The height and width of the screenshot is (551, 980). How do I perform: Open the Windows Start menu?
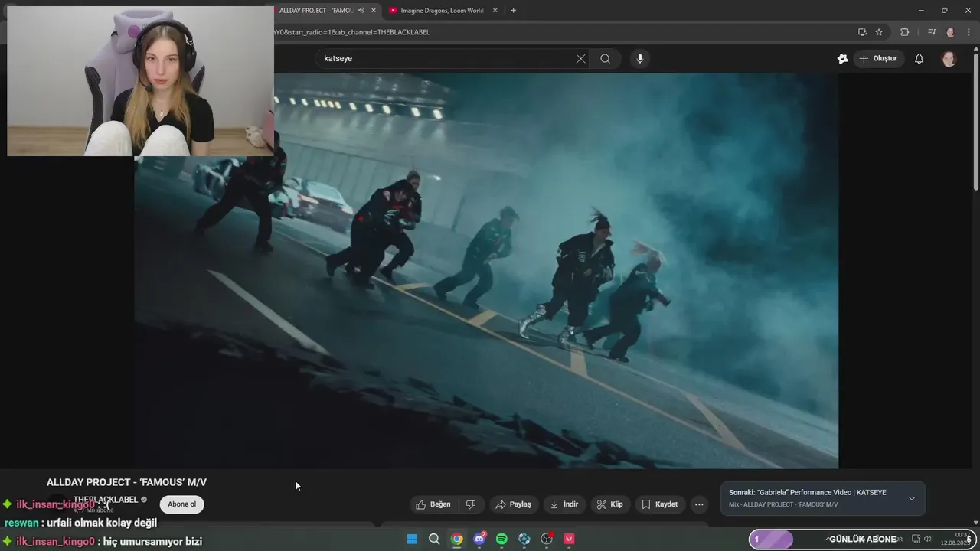[412, 539]
